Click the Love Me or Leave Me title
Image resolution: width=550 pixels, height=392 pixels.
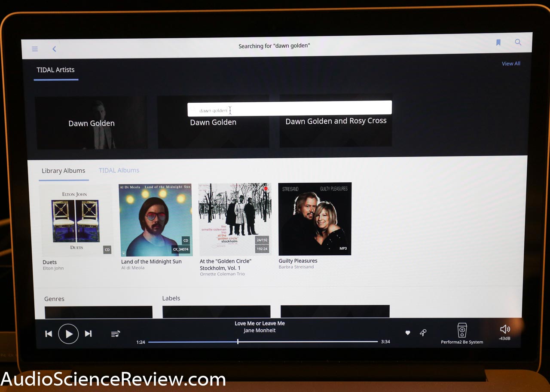pos(260,323)
